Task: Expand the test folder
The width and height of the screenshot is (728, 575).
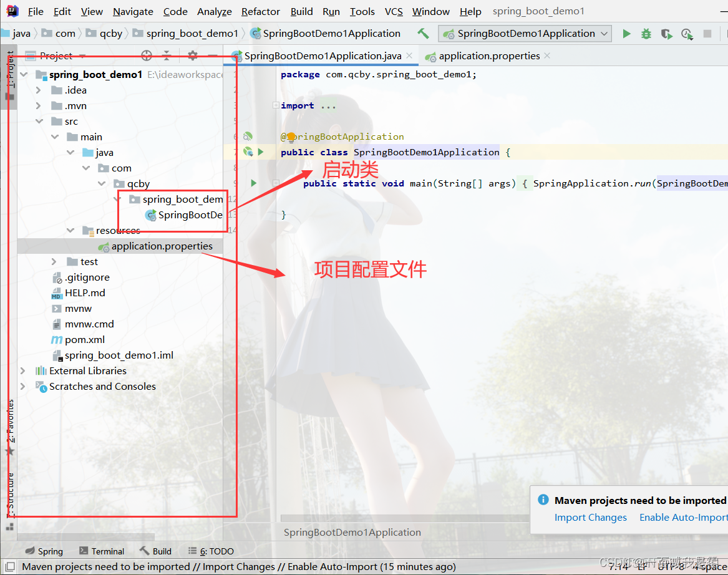Action: (54, 262)
